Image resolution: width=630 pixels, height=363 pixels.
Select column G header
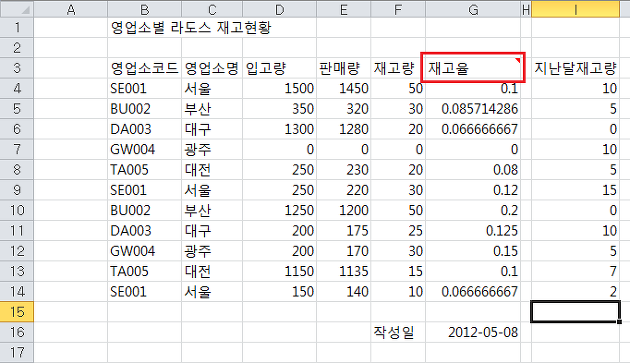point(473,9)
